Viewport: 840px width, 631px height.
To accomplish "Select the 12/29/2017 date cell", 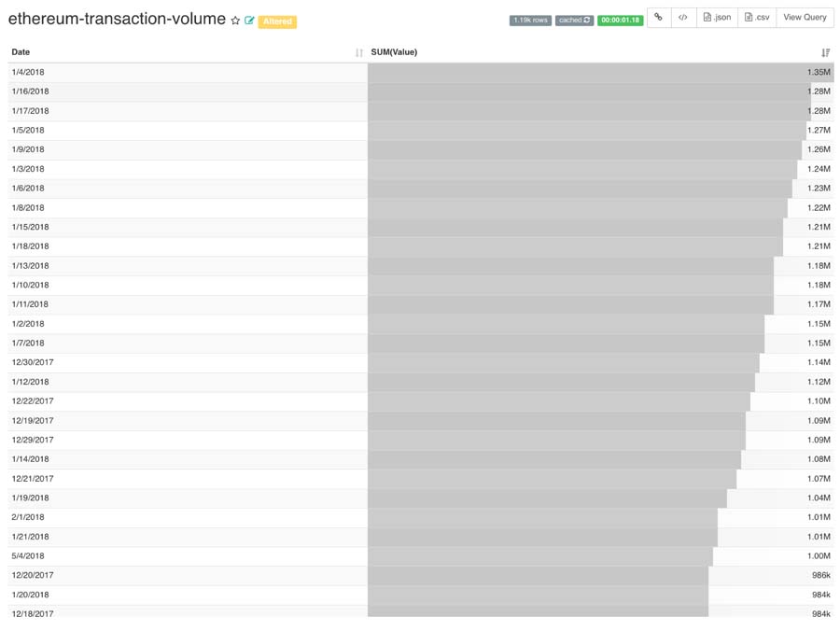I will 188,441.
